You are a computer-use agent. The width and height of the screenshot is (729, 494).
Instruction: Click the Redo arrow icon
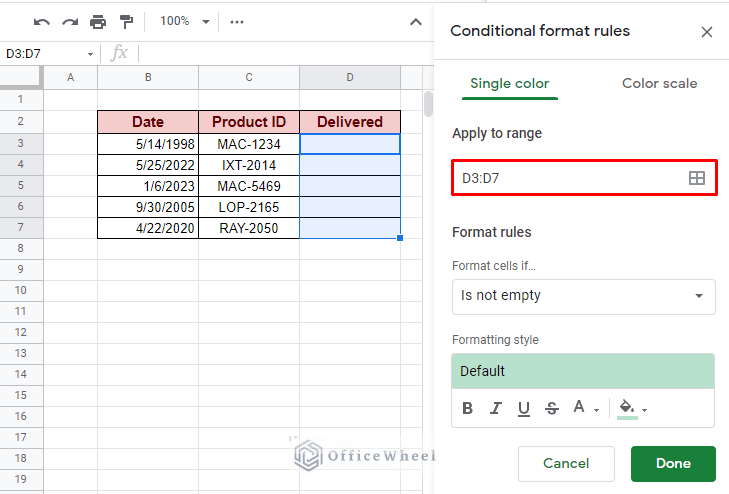pos(70,22)
